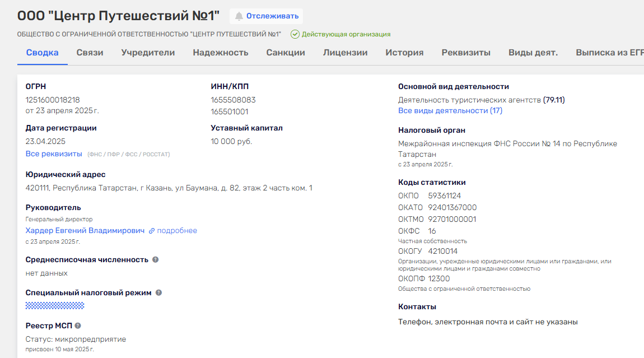Click ОКОПФ code 12300

coord(438,278)
